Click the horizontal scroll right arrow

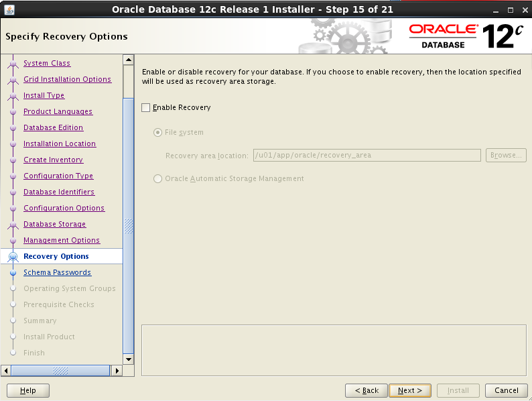117,370
